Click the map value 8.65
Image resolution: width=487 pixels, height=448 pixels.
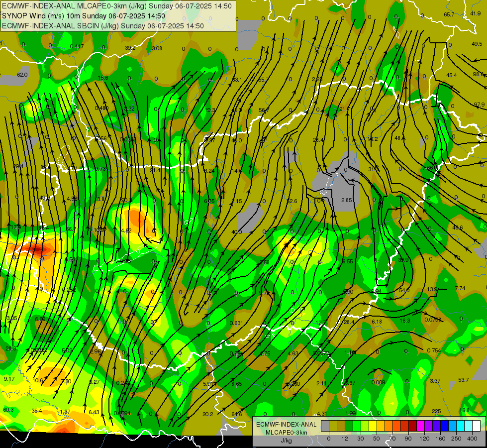[237, 384]
